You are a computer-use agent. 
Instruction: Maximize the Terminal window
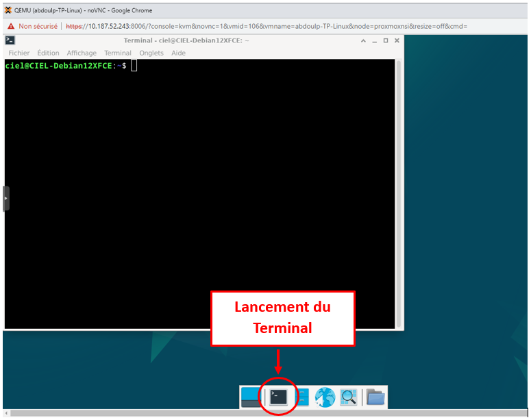(386, 40)
